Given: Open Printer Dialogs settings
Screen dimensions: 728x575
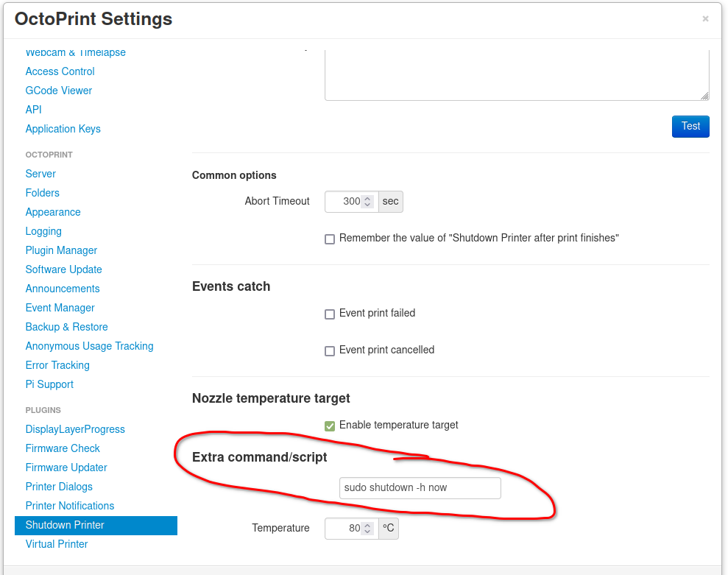Looking at the screenshot, I should 59,487.
